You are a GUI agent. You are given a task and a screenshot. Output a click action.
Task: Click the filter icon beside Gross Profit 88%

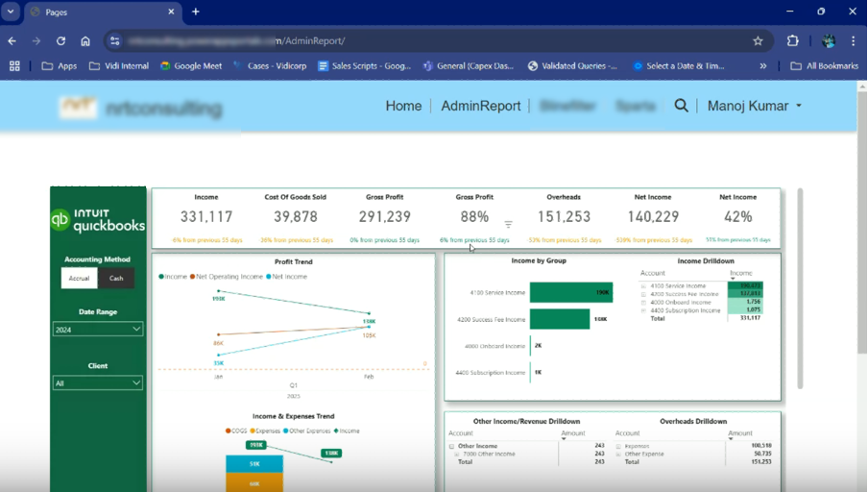(x=509, y=224)
